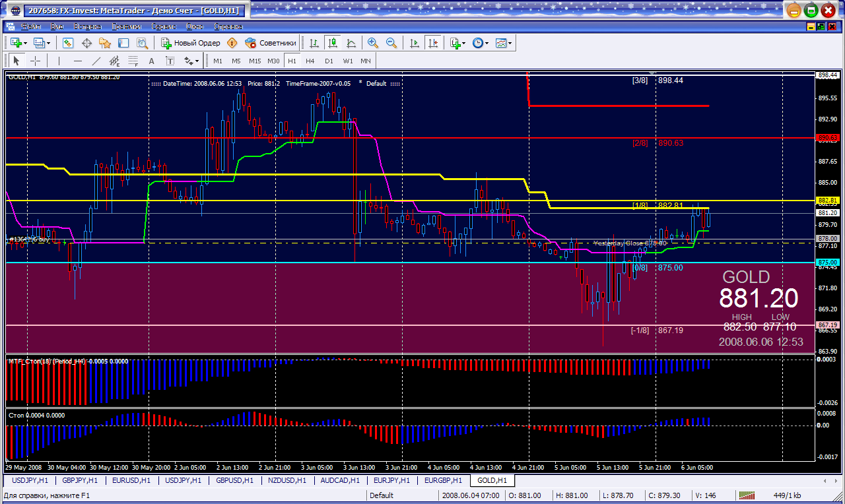This screenshot has height=504, width=845.
Task: Open the Indicators list icon
Action: point(455,43)
